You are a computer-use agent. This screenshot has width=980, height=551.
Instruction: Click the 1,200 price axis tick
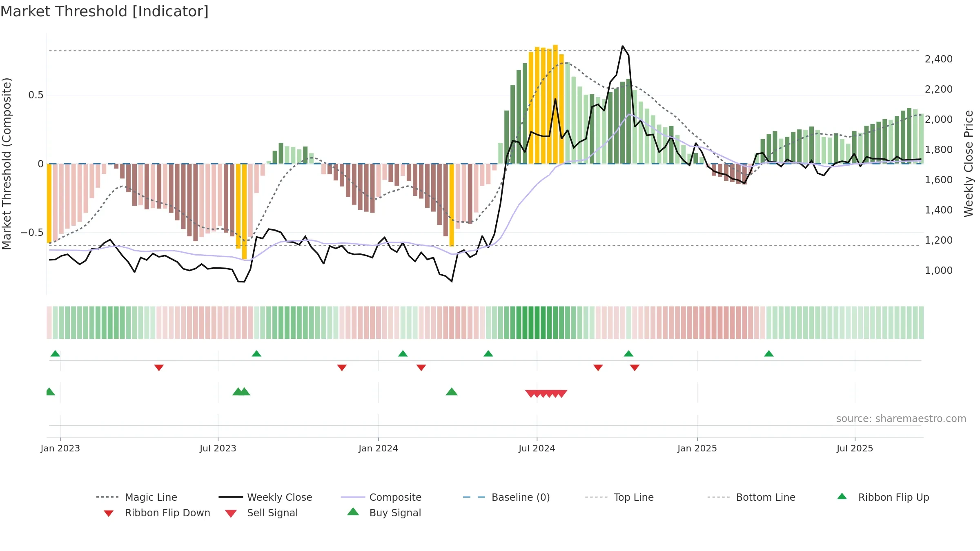(x=939, y=240)
